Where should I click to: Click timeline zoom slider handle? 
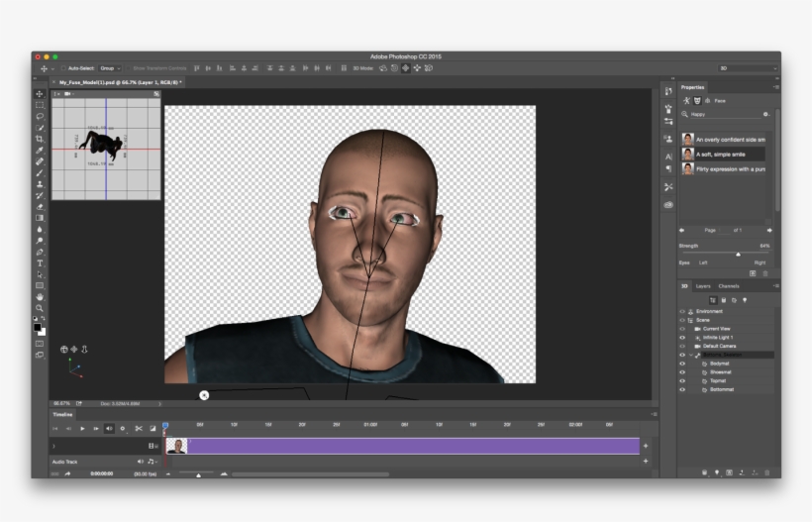[x=198, y=474]
